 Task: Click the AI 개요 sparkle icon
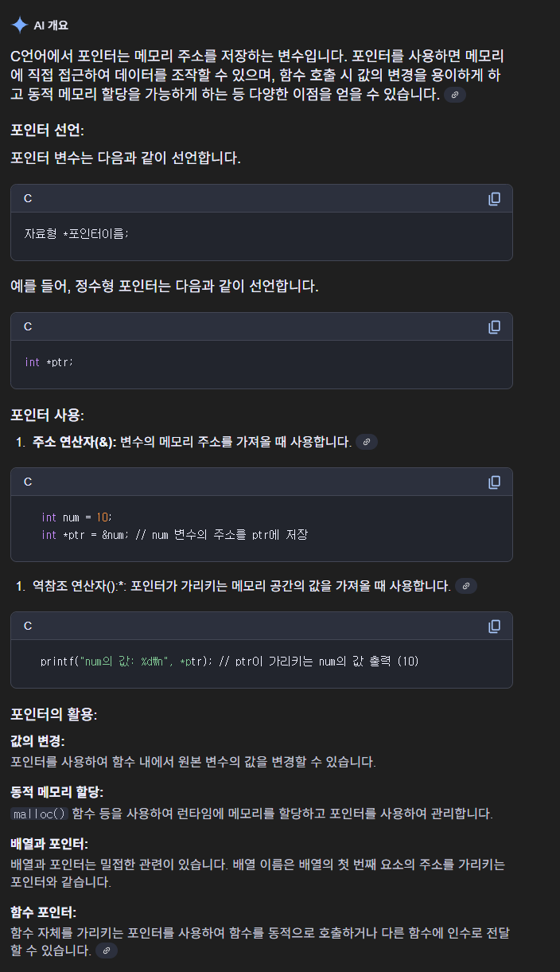(18, 25)
